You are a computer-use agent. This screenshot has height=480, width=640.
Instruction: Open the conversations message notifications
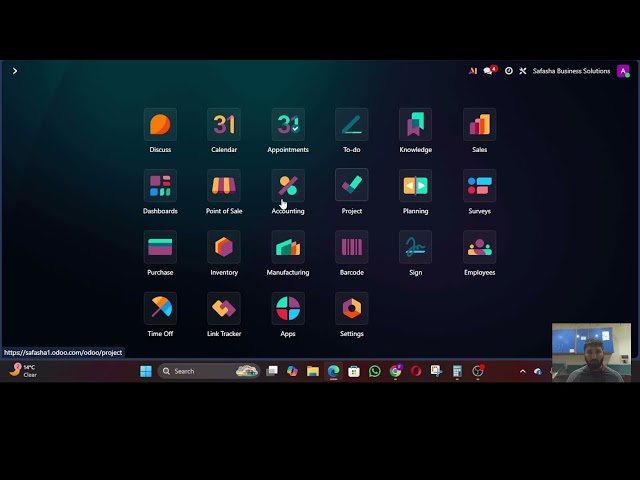click(489, 71)
